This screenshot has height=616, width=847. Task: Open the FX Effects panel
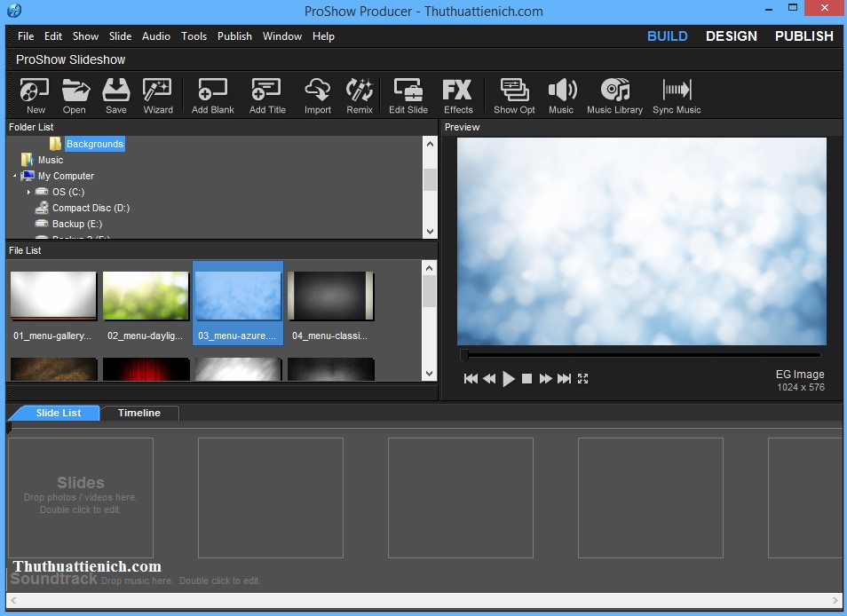tap(458, 94)
